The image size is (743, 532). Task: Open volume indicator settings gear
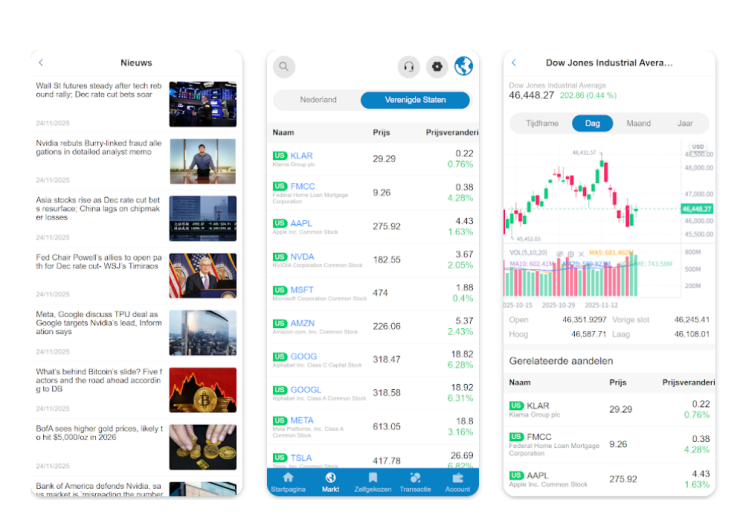(x=571, y=254)
